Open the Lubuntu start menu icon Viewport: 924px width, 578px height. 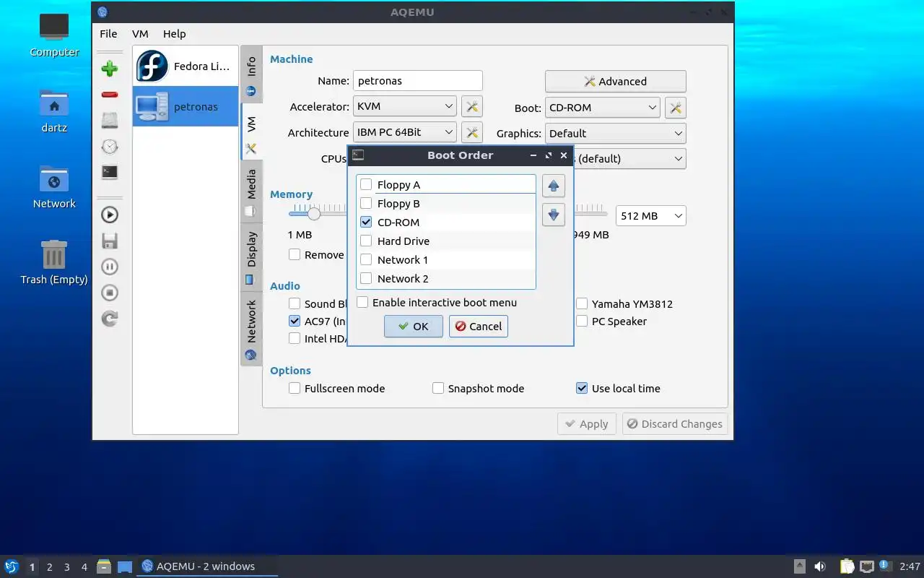[x=12, y=566]
